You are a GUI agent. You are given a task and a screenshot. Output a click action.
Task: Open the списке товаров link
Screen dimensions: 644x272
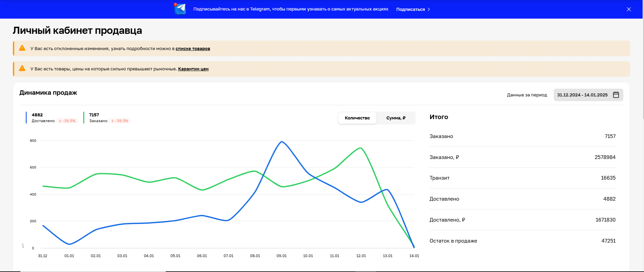[193, 49]
